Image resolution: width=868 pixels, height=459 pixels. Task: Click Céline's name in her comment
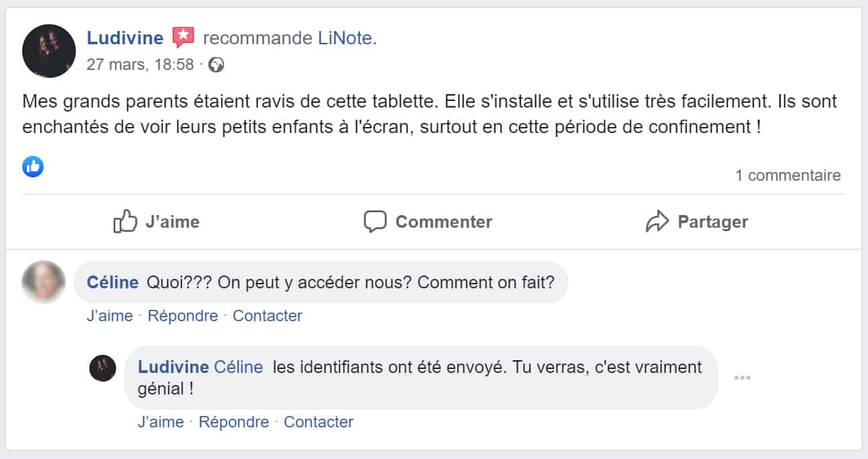coord(112,282)
